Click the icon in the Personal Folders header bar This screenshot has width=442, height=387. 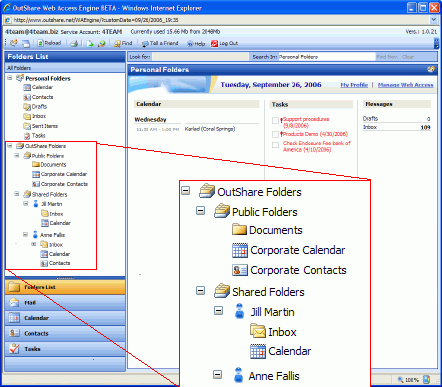431,69
